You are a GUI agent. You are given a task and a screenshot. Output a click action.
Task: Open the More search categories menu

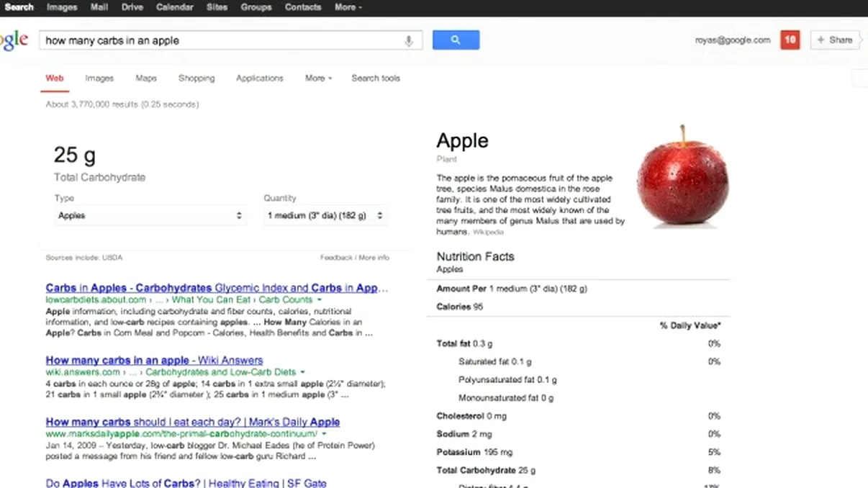[317, 78]
